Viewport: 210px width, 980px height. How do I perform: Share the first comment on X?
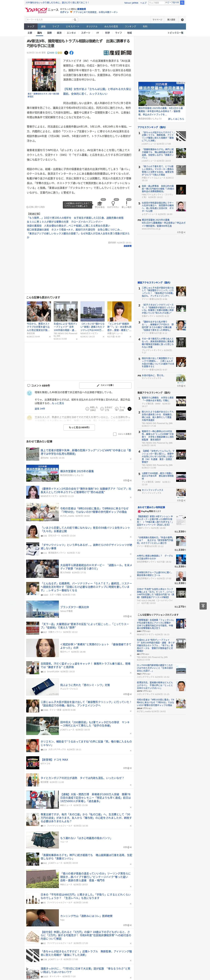point(130,409)
